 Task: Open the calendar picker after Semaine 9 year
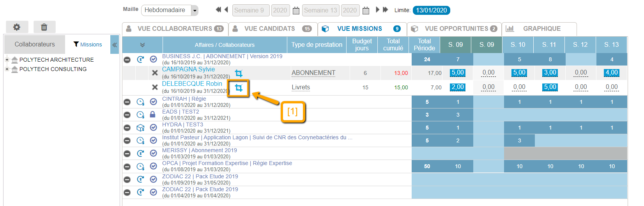pyautogui.click(x=296, y=11)
